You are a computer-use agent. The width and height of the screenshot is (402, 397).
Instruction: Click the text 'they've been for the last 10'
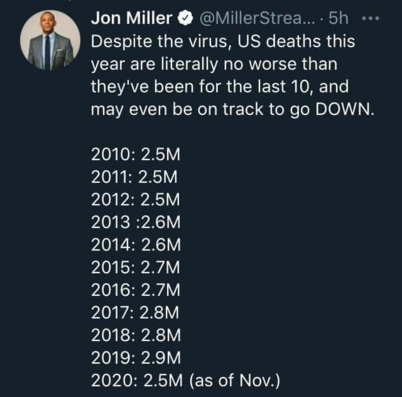pos(202,87)
